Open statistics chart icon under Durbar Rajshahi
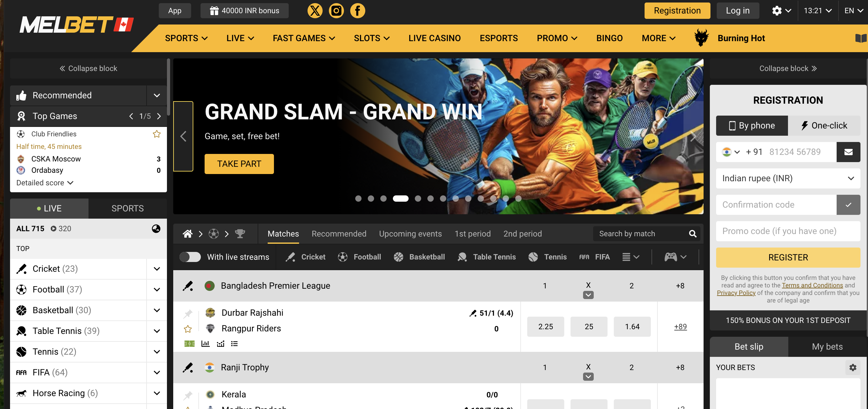This screenshot has width=868, height=409. pos(205,344)
